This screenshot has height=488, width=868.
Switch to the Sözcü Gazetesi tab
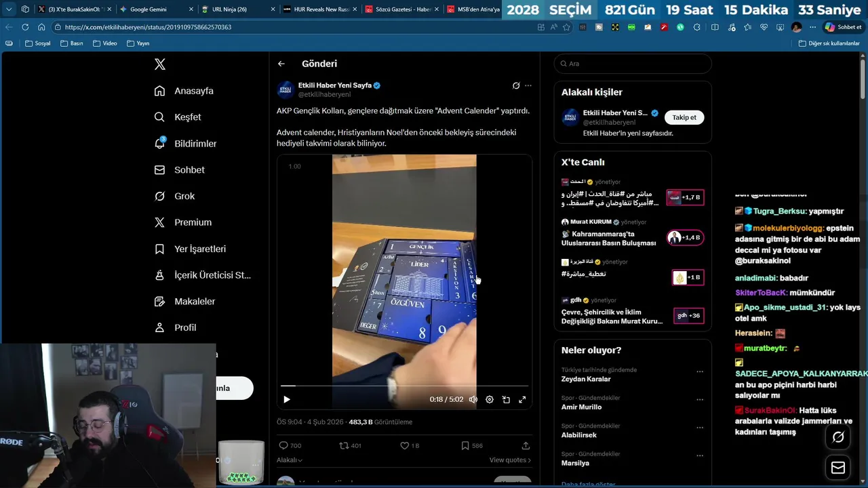(402, 9)
